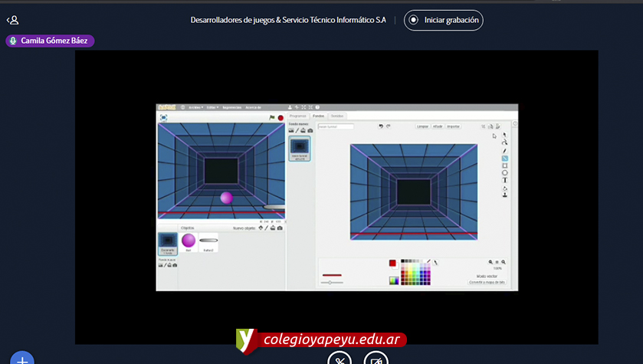Click the zoom in magnifier icon
The height and width of the screenshot is (364, 643).
tap(504, 262)
